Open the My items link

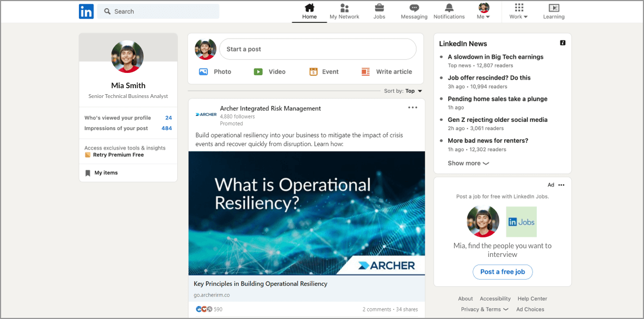[x=106, y=173]
